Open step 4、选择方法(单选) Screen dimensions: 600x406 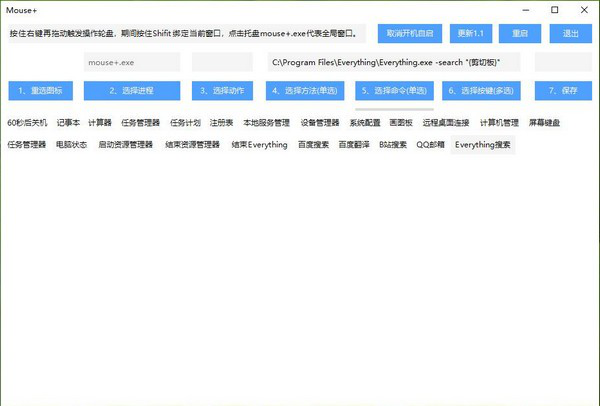[305, 91]
